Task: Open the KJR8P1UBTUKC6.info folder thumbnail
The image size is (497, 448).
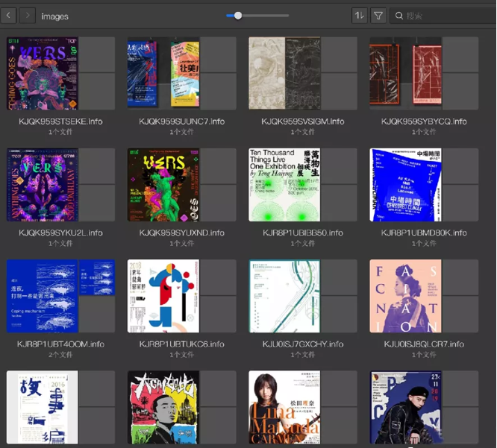Action: (181, 296)
